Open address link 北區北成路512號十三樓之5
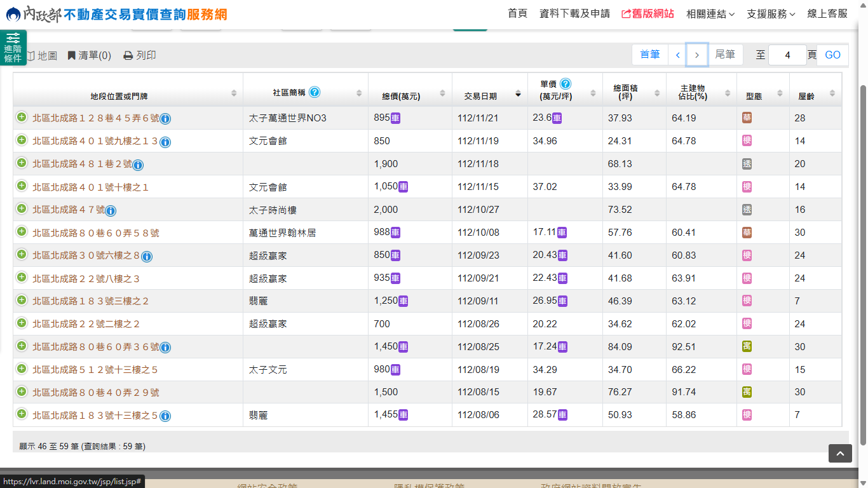Image resolution: width=868 pixels, height=488 pixels. (x=95, y=370)
